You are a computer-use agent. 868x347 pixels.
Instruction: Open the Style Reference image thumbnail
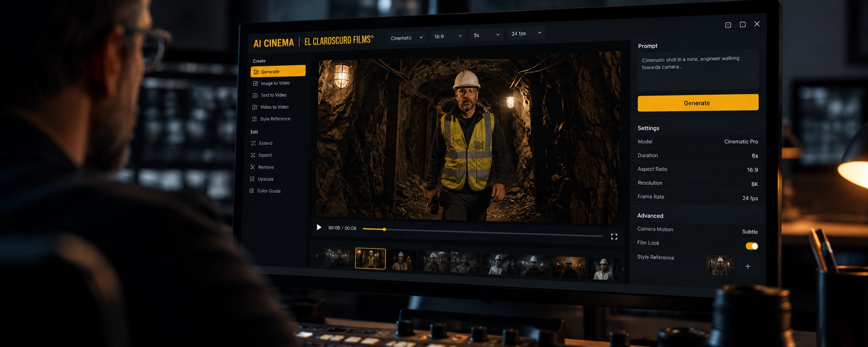coord(720,265)
